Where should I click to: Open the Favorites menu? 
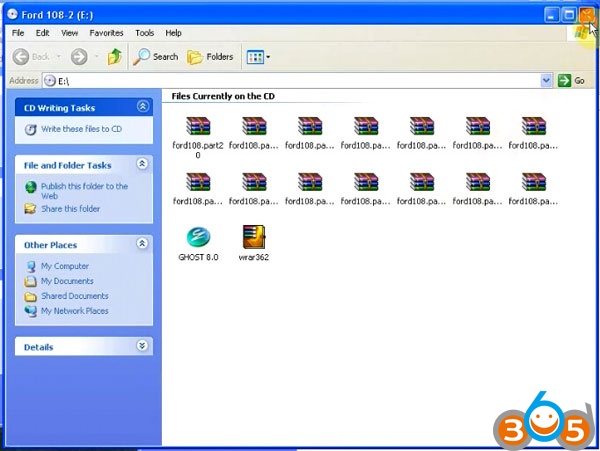tap(106, 33)
